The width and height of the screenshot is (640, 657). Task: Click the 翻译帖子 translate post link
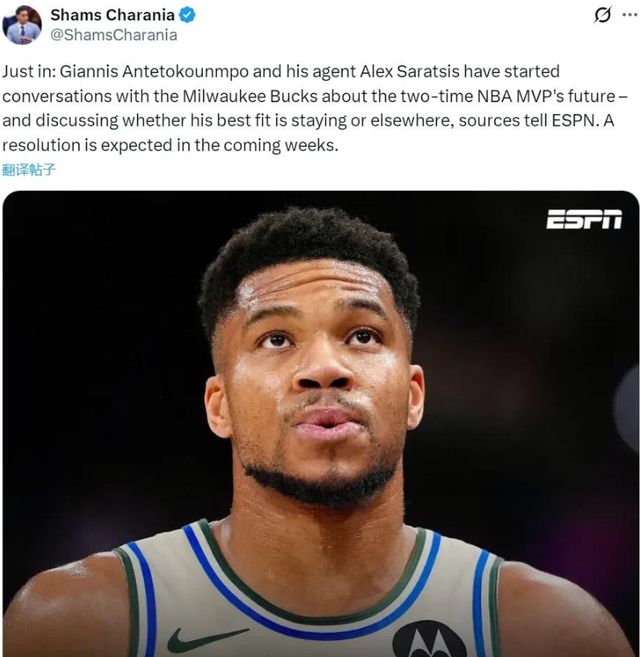pyautogui.click(x=29, y=170)
